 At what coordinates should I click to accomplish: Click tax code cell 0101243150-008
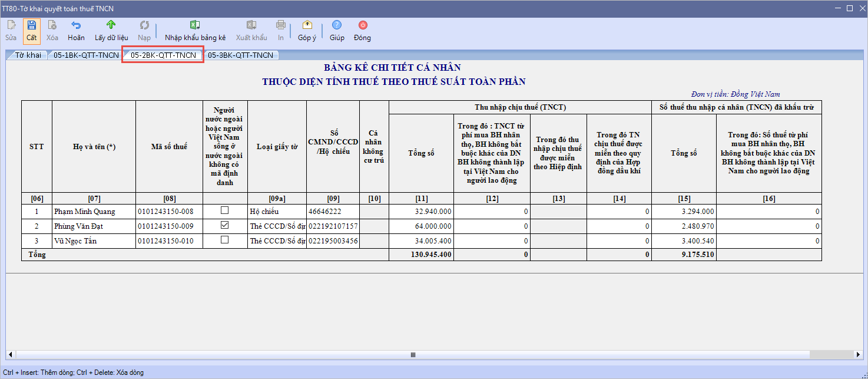coord(169,211)
